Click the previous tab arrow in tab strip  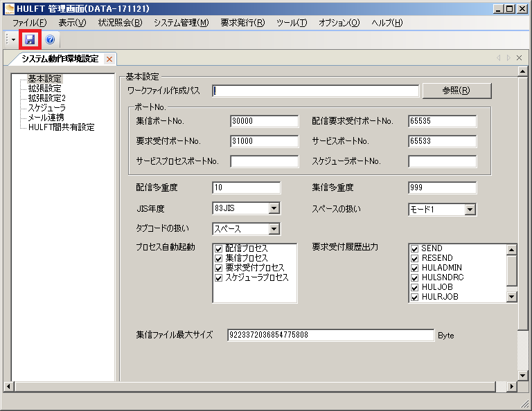[x=499, y=58]
